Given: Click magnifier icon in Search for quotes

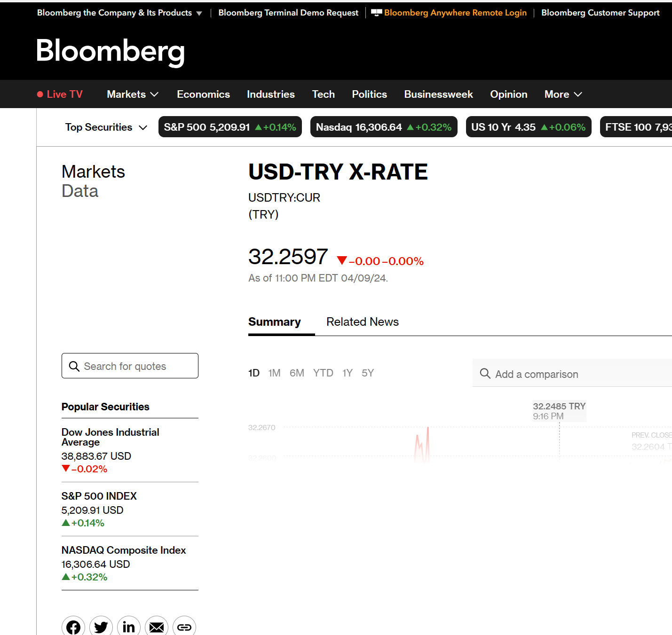Looking at the screenshot, I should [74, 366].
